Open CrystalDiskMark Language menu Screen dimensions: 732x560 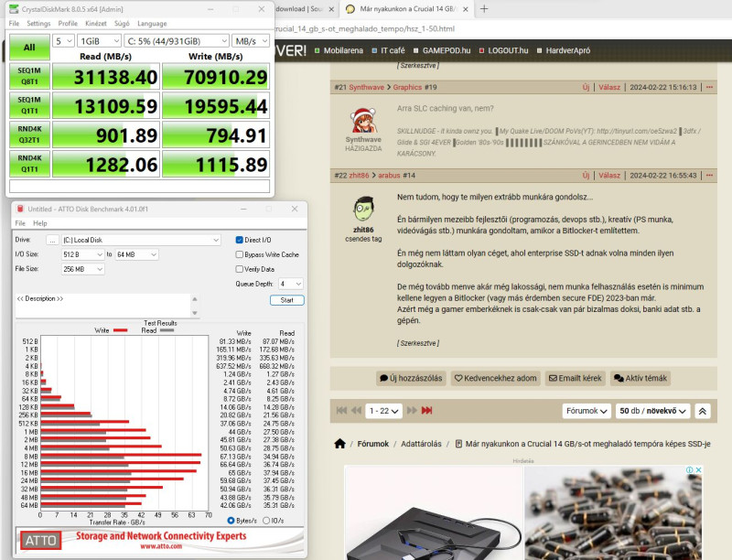point(152,24)
